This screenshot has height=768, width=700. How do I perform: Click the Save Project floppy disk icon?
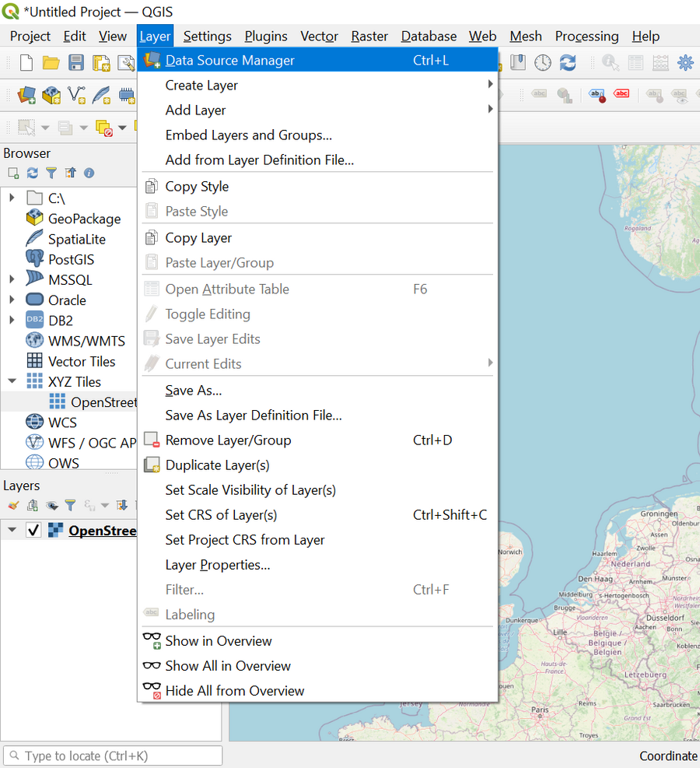pos(76,62)
